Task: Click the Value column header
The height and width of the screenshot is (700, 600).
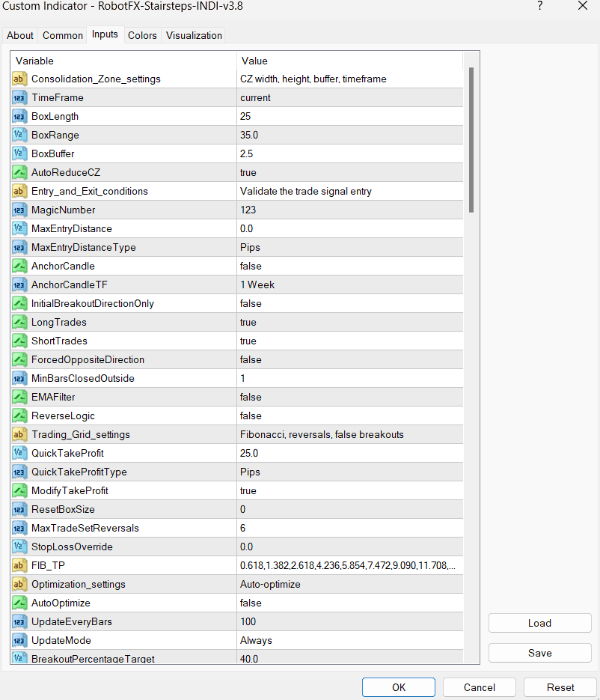Action: (350, 61)
